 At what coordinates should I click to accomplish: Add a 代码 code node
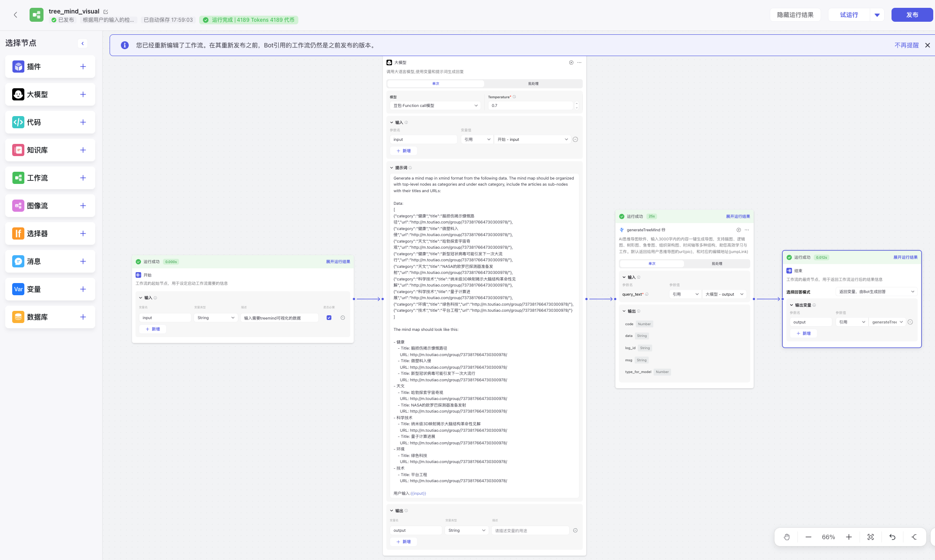click(83, 122)
